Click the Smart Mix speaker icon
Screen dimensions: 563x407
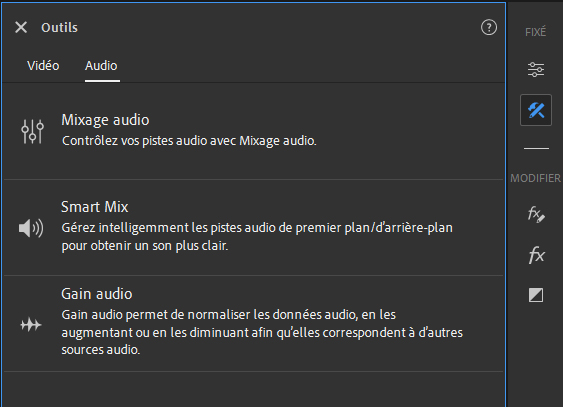pos(31,228)
